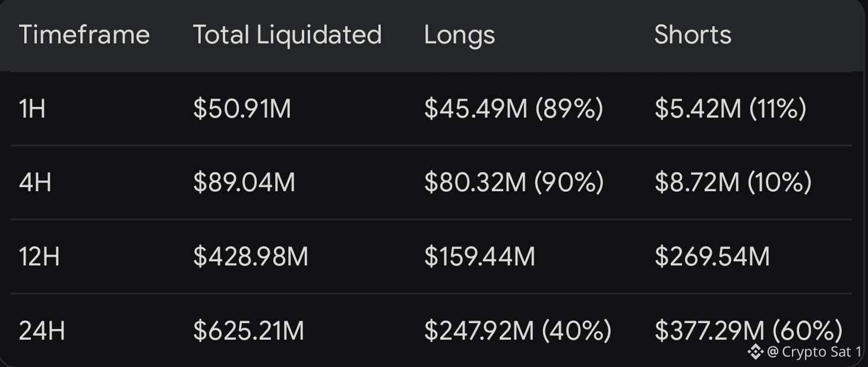This screenshot has height=367, width=868.
Task: Click the $428.98M total liquidated value
Action: click(251, 257)
